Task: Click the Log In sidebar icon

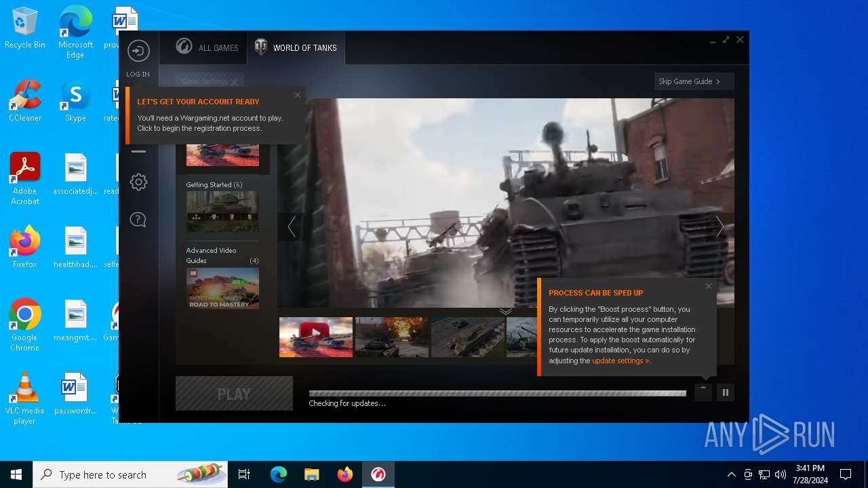Action: click(138, 52)
